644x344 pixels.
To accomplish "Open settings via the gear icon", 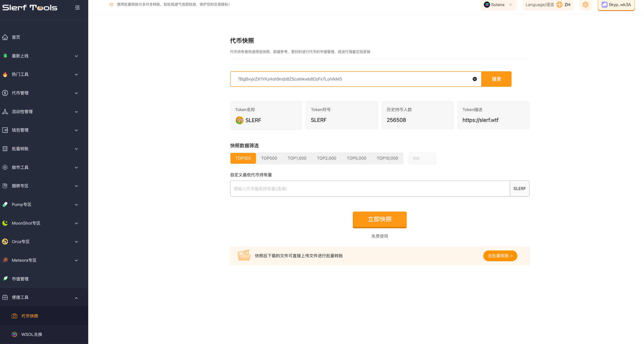I will (x=585, y=5).
